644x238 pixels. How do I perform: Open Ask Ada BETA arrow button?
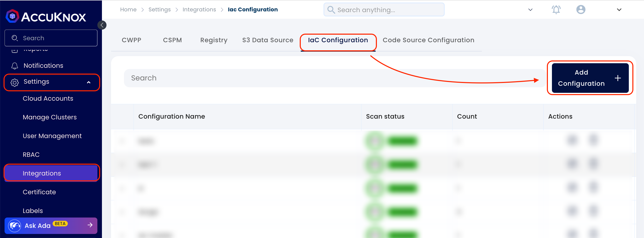click(x=90, y=225)
